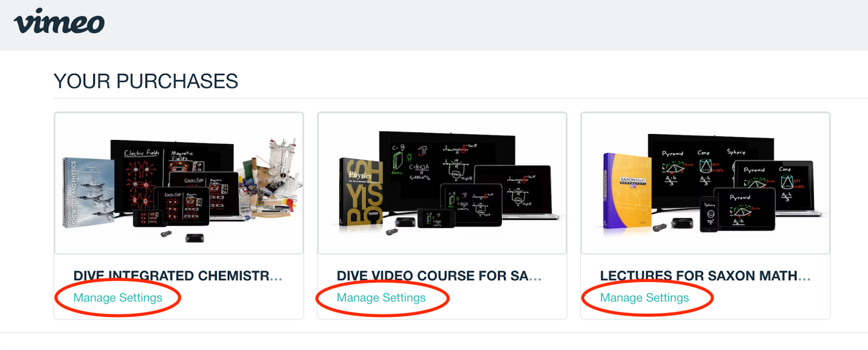Open Manage Settings for DIVE Video Course
This screenshot has width=868, height=350.
(381, 297)
